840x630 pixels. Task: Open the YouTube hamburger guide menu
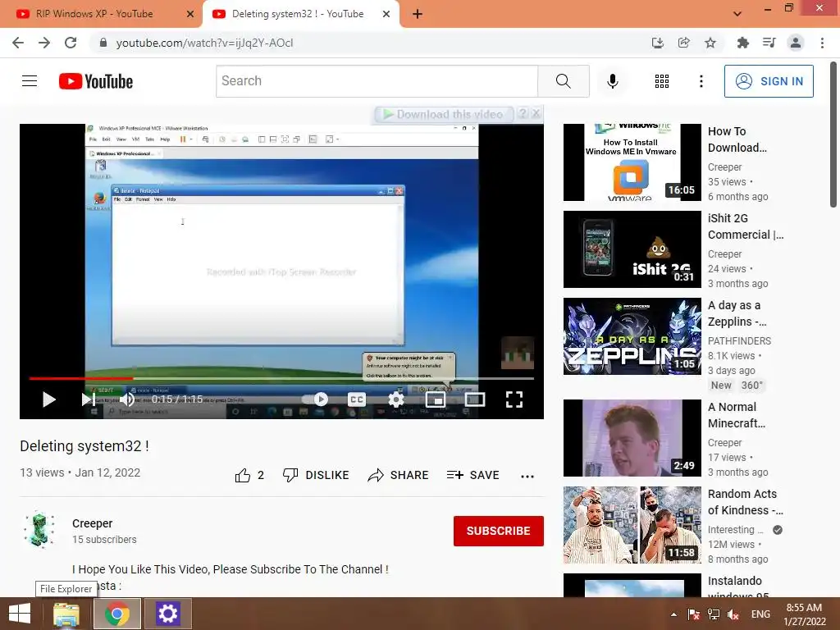tap(30, 81)
